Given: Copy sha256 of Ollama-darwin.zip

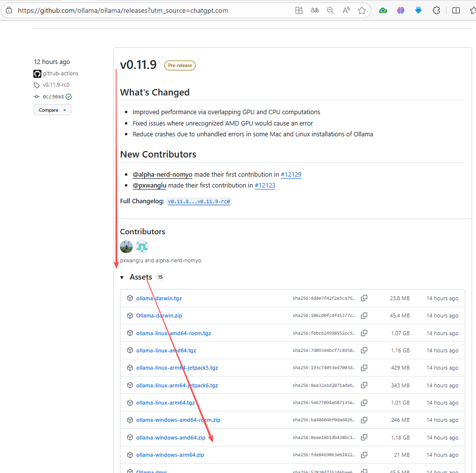Looking at the screenshot, I should click(x=364, y=315).
